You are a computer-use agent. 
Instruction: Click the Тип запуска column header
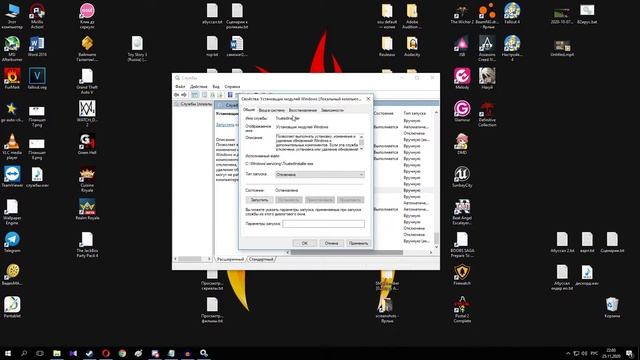tap(415, 113)
